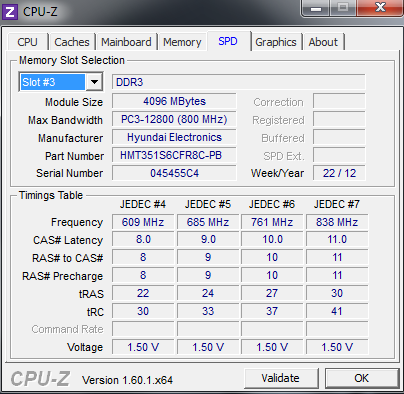This screenshot has height=394, width=404.
Task: Click the JEDEC #7 frequency 838 MHz cell
Action: (x=337, y=222)
